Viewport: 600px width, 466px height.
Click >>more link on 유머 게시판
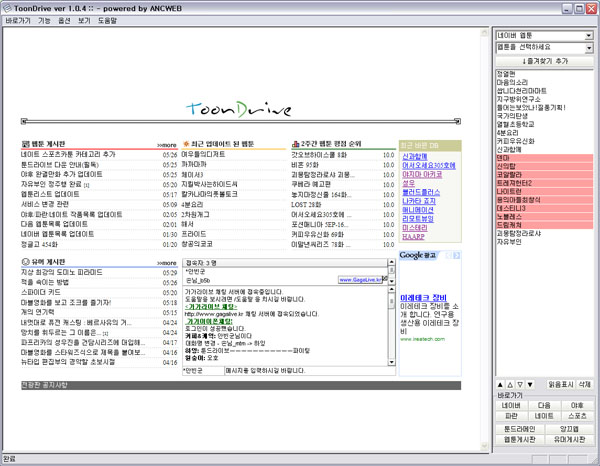coord(167,263)
